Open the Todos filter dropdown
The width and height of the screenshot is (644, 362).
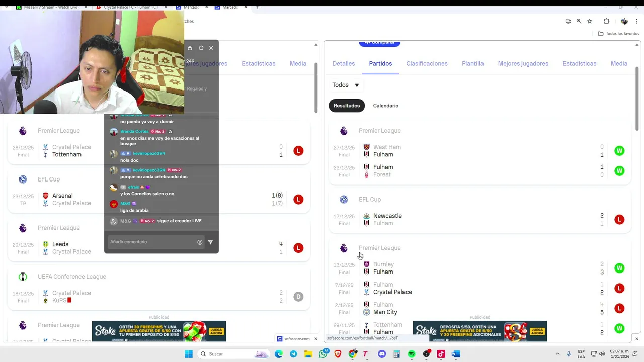[346, 85]
